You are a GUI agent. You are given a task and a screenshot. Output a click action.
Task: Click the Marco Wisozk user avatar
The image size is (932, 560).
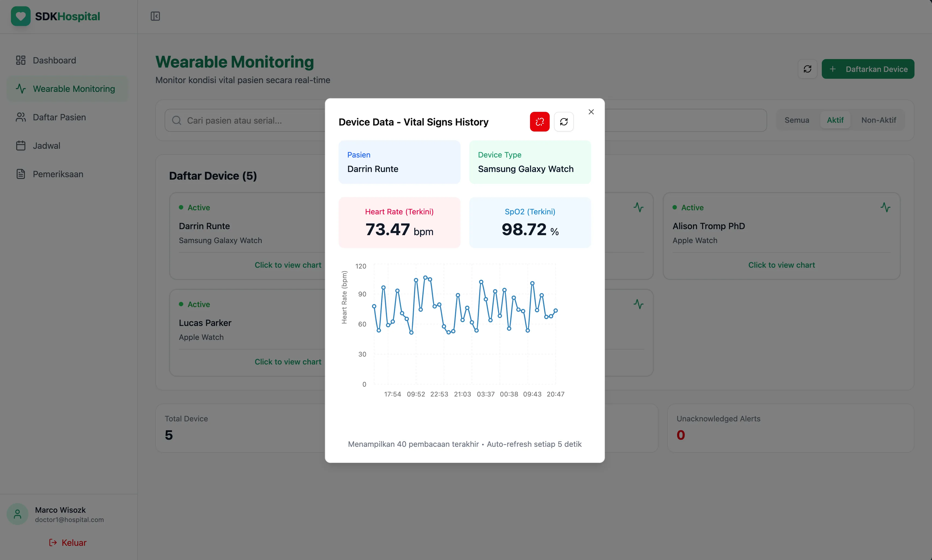[x=17, y=514]
